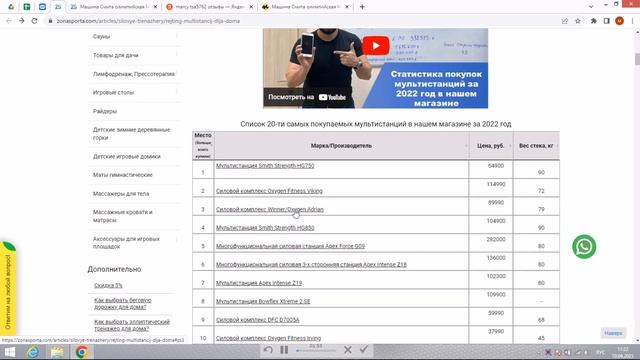Screen dimensions: 640x360
Task: Open the share page icon in address bar
Action: 564,21
